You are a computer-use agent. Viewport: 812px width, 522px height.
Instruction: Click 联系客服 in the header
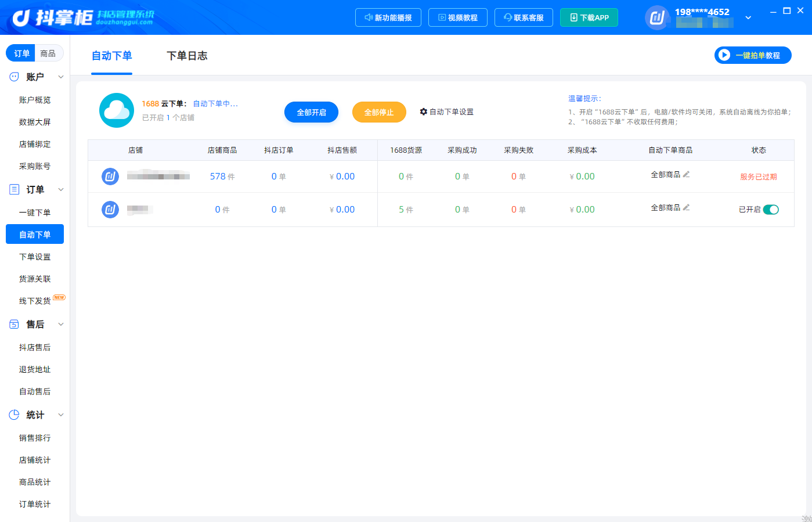[x=524, y=17]
